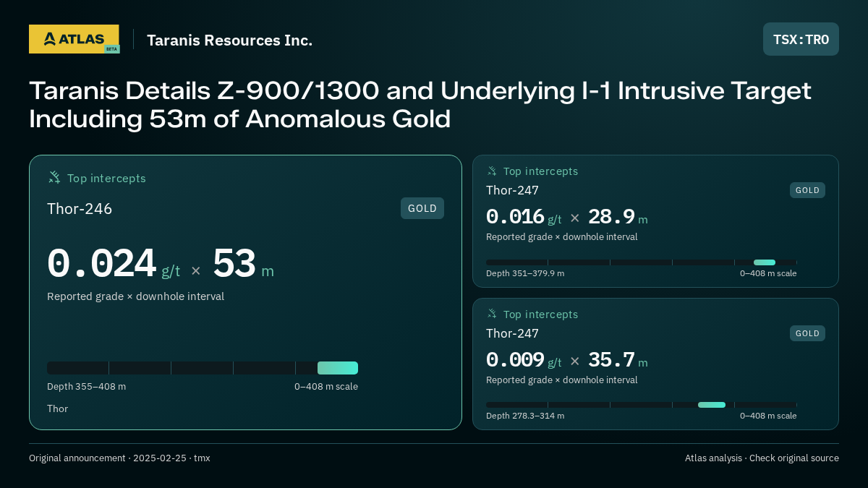Viewport: 868px width, 488px height.
Task: Click the Thor-246 hole name
Action: [x=80, y=209]
